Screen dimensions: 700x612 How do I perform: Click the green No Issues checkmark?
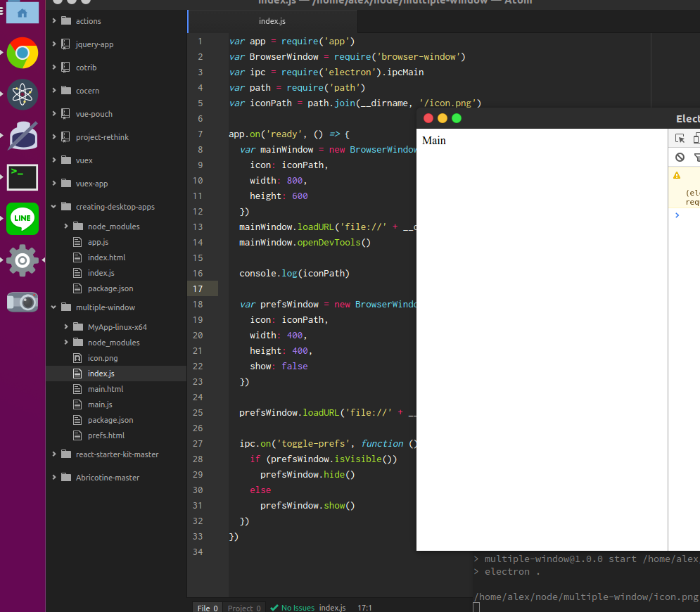(274, 608)
